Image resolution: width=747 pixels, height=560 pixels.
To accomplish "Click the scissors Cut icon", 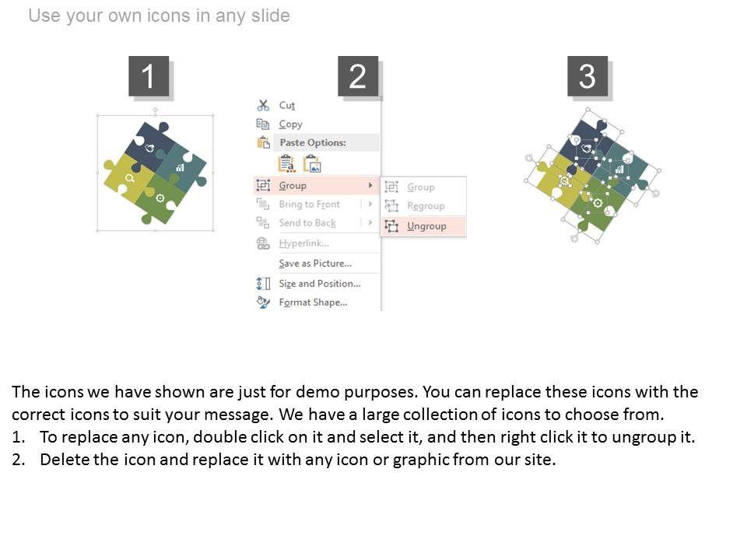I will click(263, 105).
